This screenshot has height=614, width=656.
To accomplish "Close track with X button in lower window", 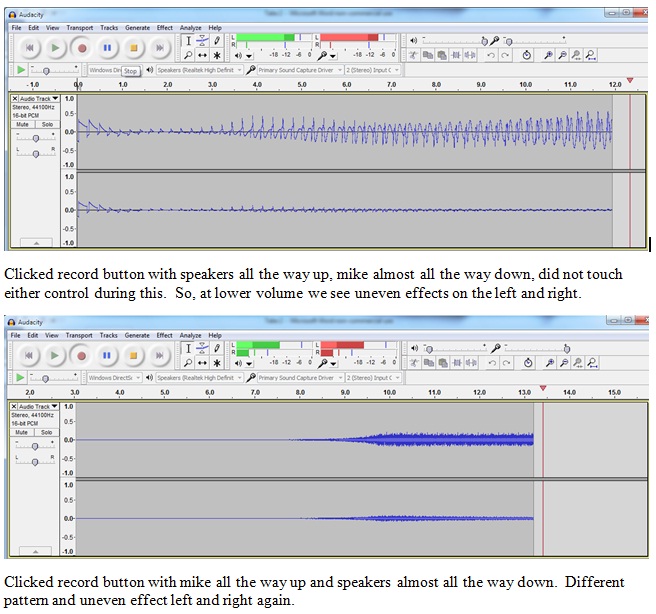I will pyautogui.click(x=14, y=407).
